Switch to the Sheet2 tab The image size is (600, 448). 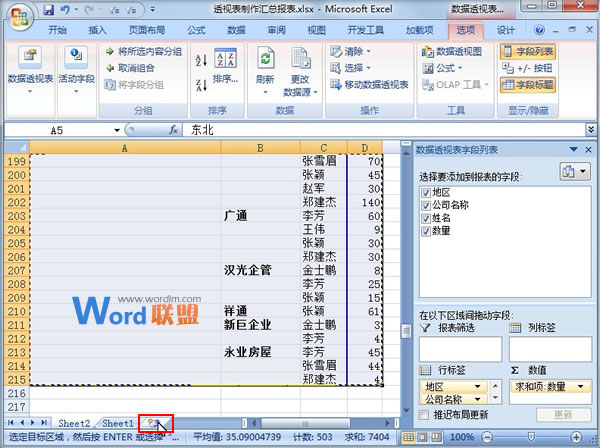(74, 423)
